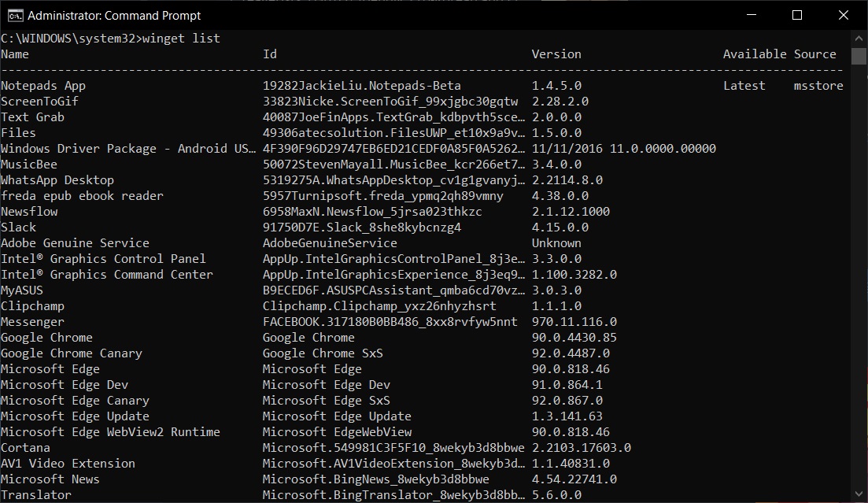This screenshot has height=503, width=868.
Task: Click the vertical scrollbar thumb
Action: coord(859,56)
